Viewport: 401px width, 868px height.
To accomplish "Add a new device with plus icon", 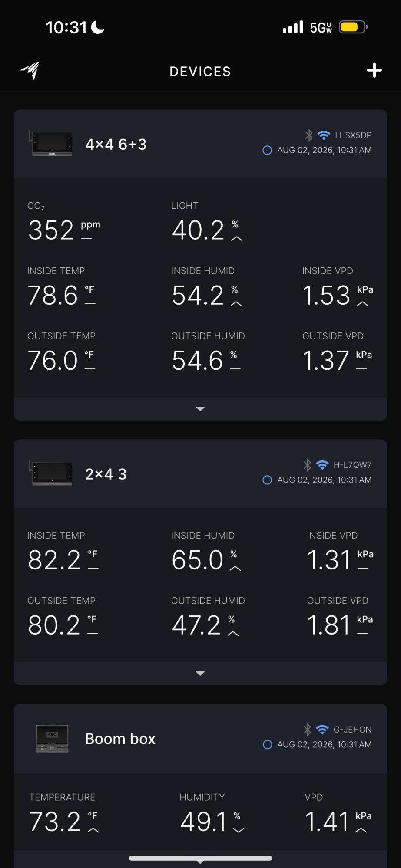I will 374,70.
